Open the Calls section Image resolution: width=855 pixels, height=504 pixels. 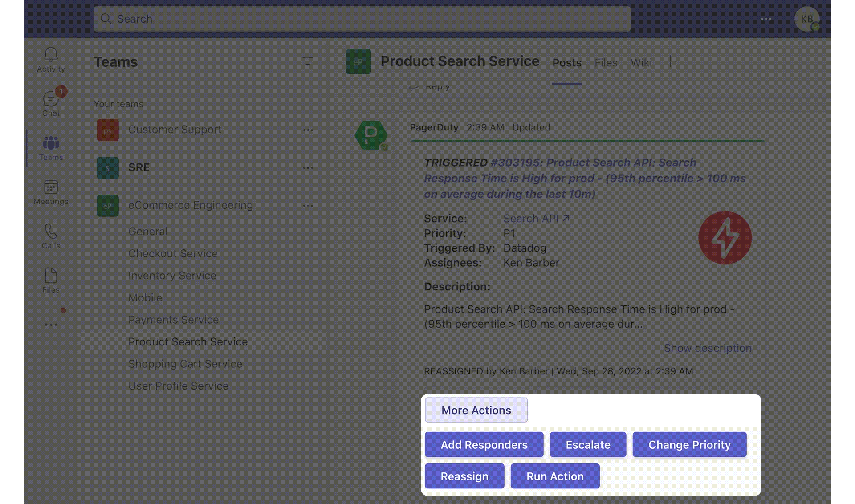(x=51, y=235)
